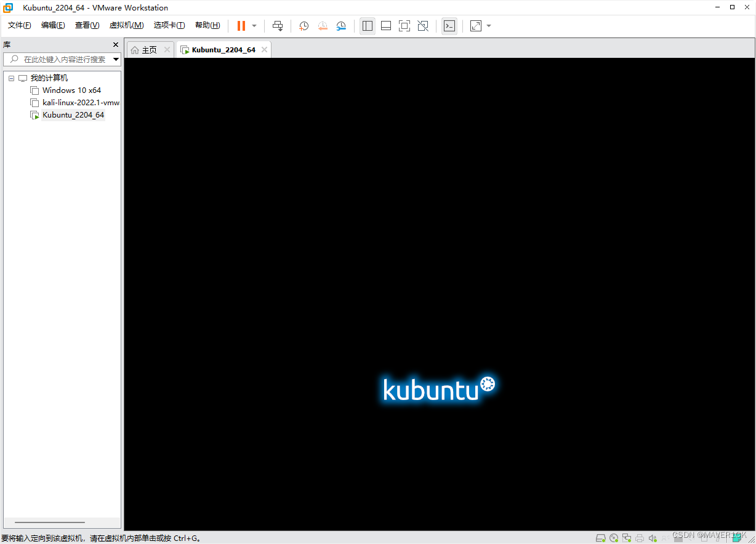The height and width of the screenshot is (544, 756).
Task: Open the 虚拟机(M) menu
Action: [126, 25]
